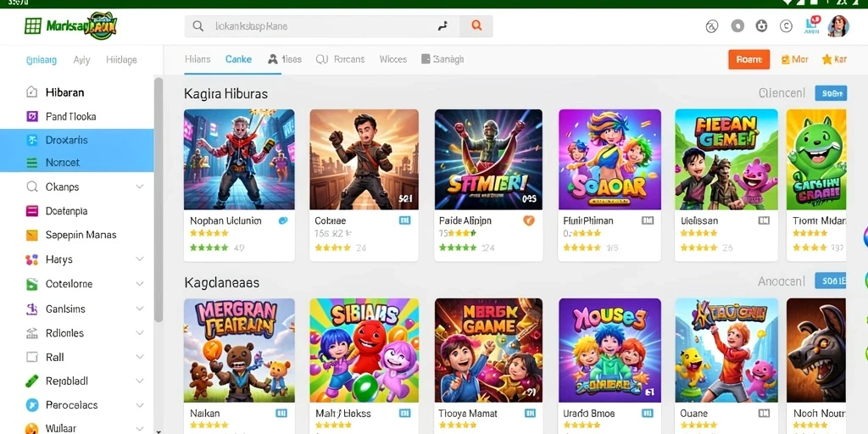Click the orange Roane button
The width and height of the screenshot is (868, 434).
point(749,59)
